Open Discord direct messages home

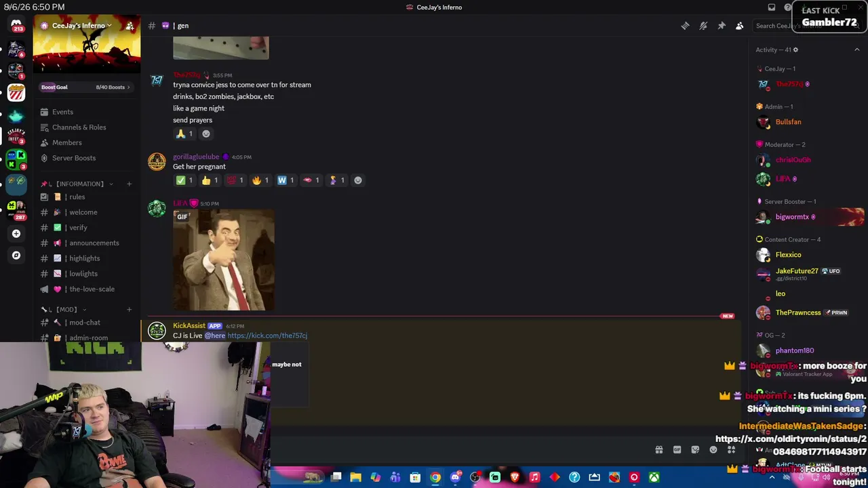[x=16, y=25]
